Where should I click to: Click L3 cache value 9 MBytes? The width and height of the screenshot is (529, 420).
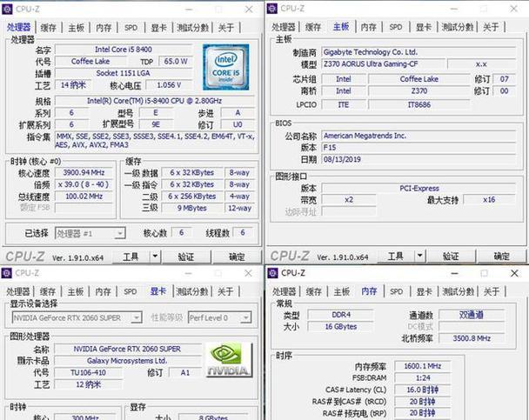click(x=192, y=208)
